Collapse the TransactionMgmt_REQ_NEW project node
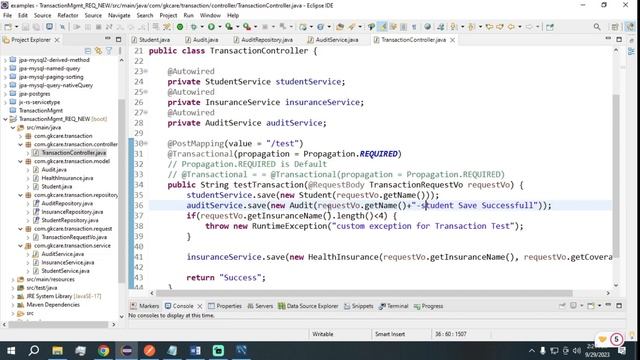The width and height of the screenshot is (640, 360). [x=5, y=119]
